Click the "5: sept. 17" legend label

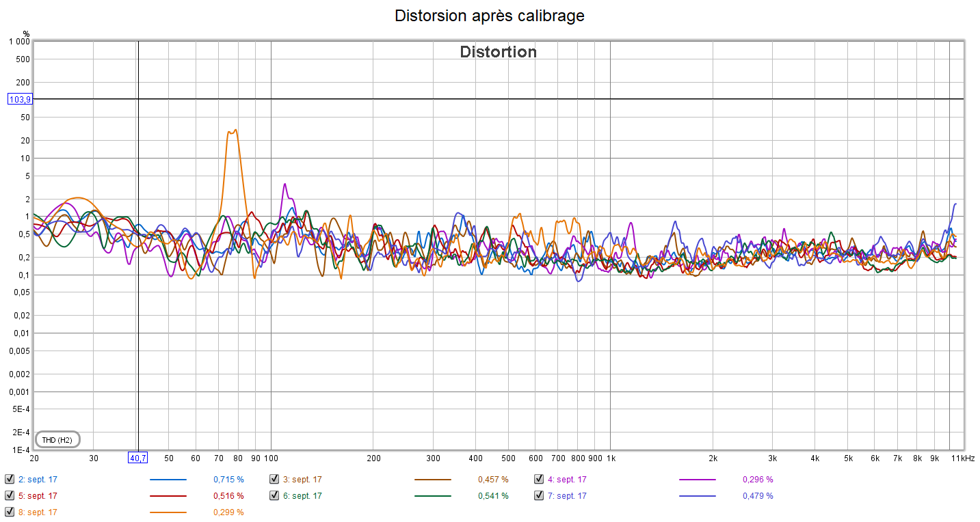[38, 496]
